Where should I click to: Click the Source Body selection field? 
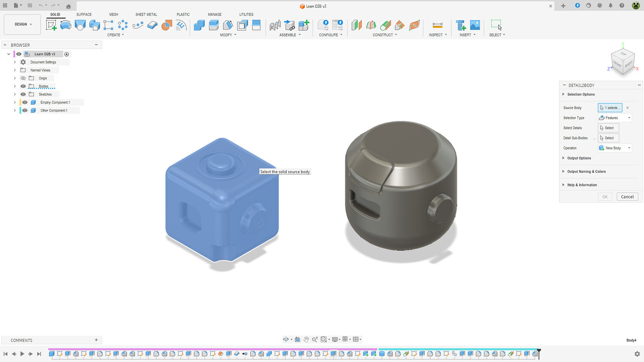pos(610,108)
